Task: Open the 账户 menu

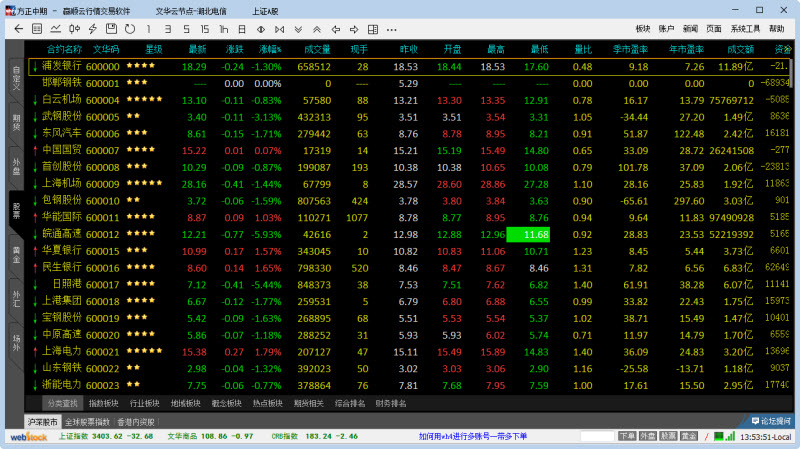Action: coord(666,29)
